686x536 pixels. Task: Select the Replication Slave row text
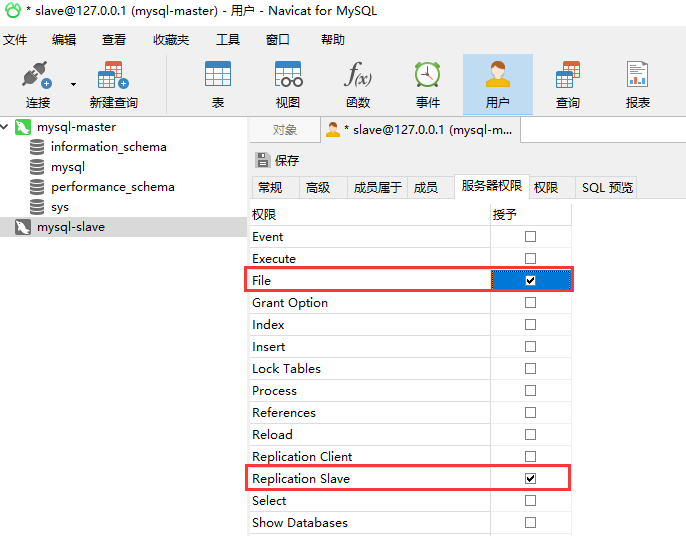301,479
